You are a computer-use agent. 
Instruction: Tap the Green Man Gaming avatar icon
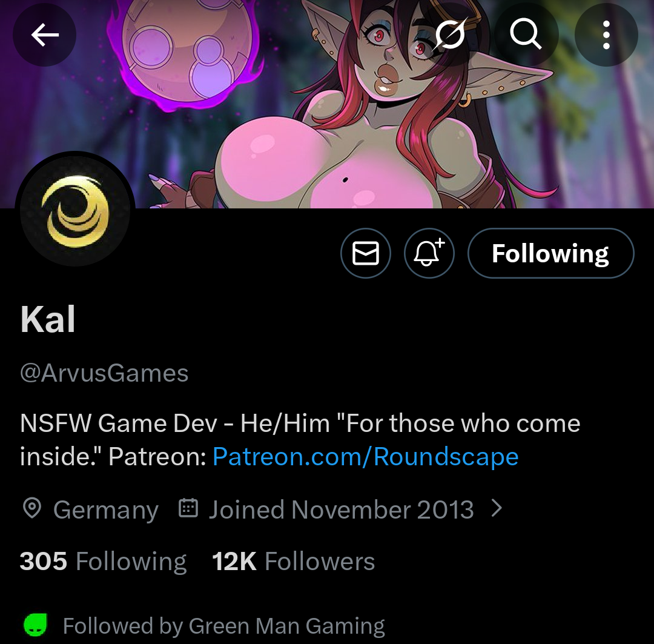pyautogui.click(x=35, y=625)
